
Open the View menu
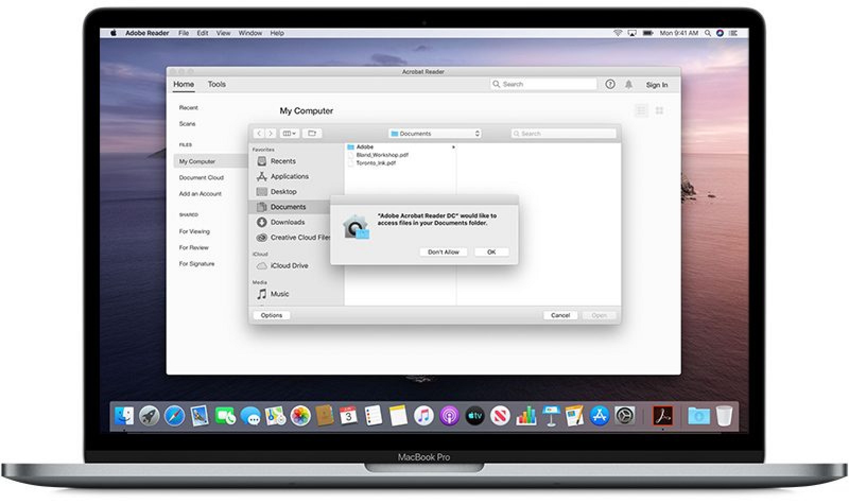[223, 33]
